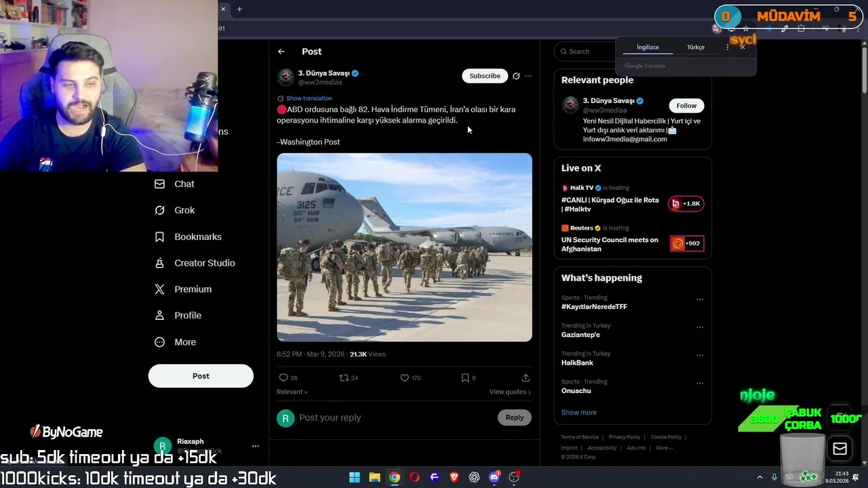Screen dimensions: 868x488
Task: Open Opera browser from taskbar
Action: point(414,477)
